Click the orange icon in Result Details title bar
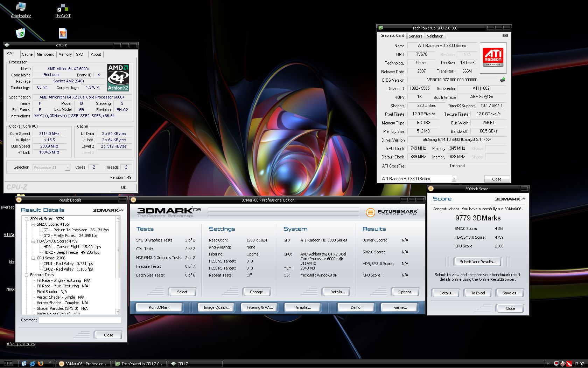The height and width of the screenshot is (368, 588). (19, 200)
